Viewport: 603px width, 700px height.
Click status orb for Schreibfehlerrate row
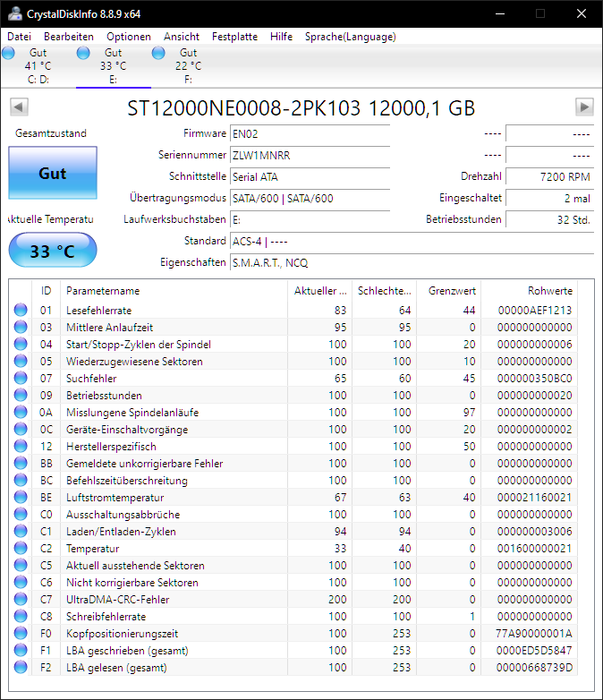point(21,616)
